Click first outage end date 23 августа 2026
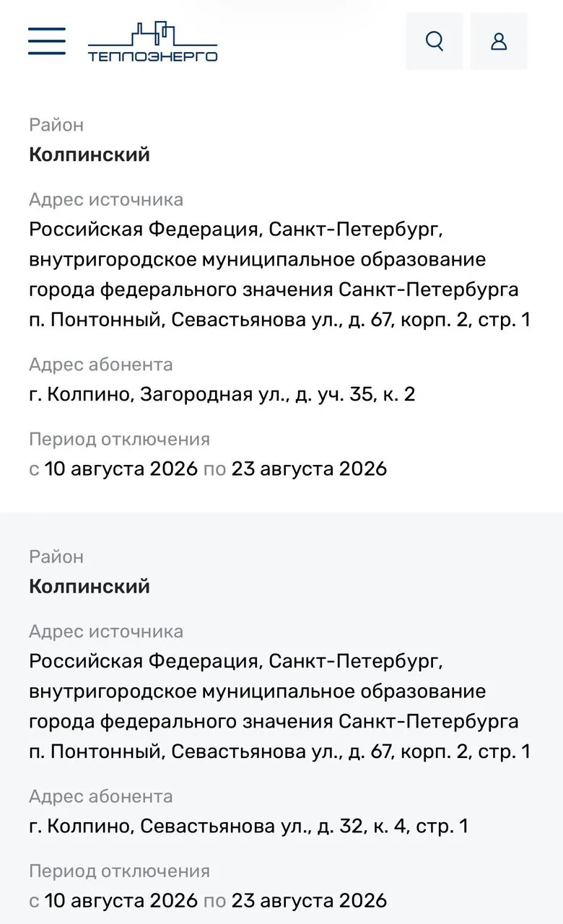563x924 pixels. 309,468
